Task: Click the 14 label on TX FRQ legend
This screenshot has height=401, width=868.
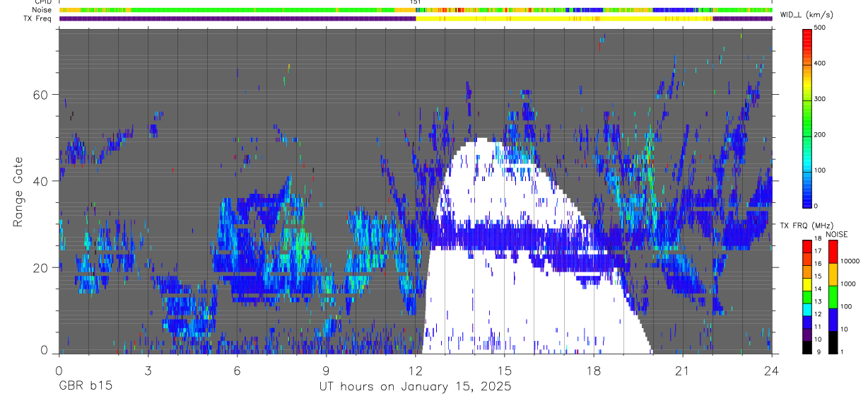Action: (x=818, y=289)
